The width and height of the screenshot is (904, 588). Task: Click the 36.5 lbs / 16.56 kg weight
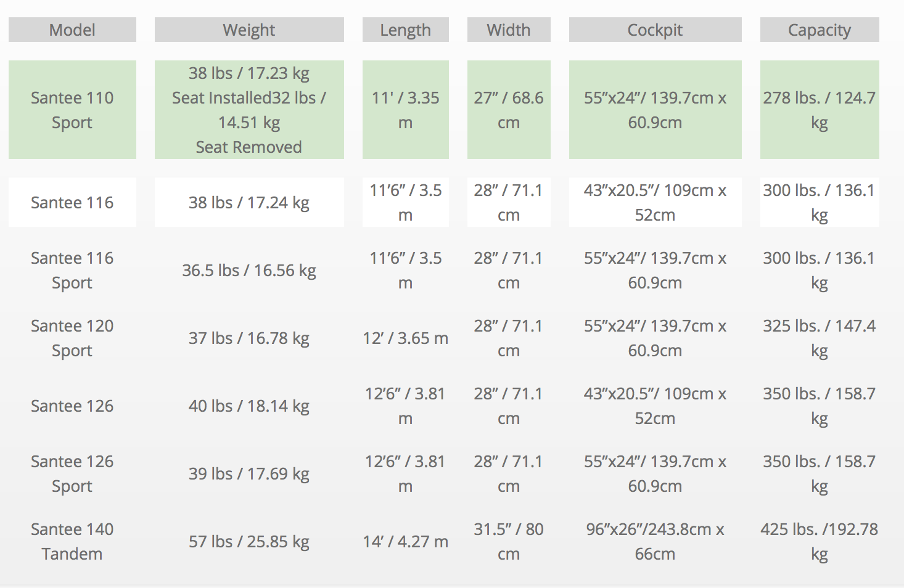point(249,270)
